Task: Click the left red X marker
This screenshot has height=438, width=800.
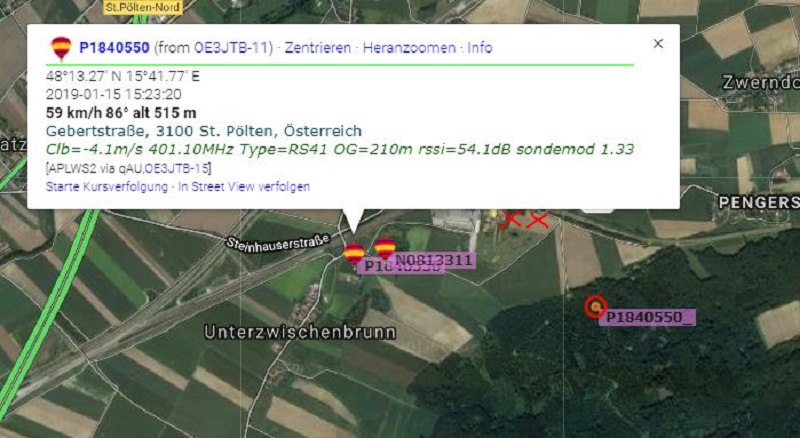Action: (510, 220)
